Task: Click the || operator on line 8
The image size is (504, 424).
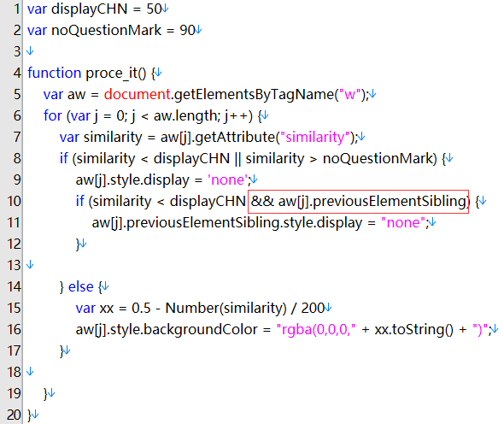Action: click(x=237, y=158)
